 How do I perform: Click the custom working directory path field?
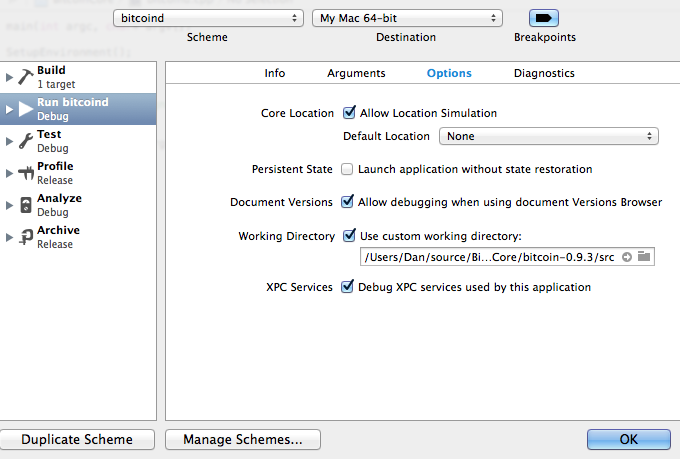point(490,258)
